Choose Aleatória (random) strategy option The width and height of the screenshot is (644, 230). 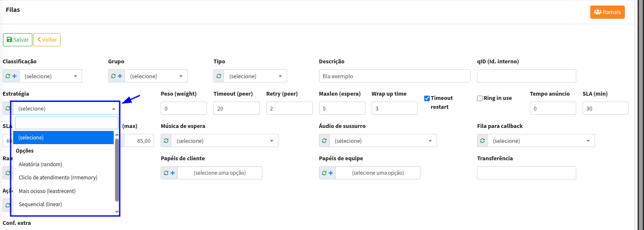(x=40, y=164)
